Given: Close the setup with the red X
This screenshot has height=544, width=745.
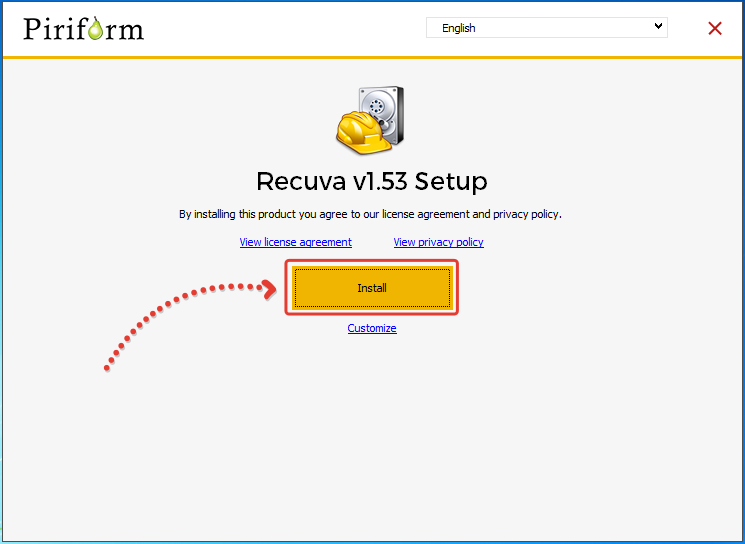Looking at the screenshot, I should [x=715, y=28].
